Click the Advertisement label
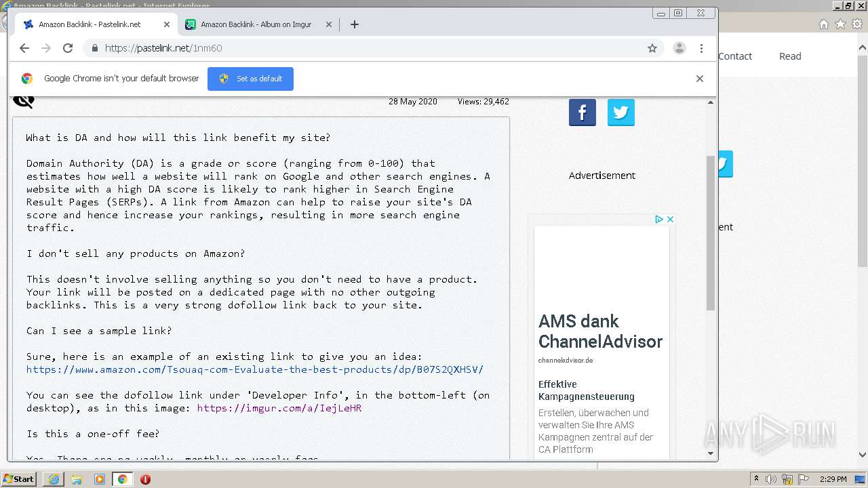868x488 pixels. (602, 176)
